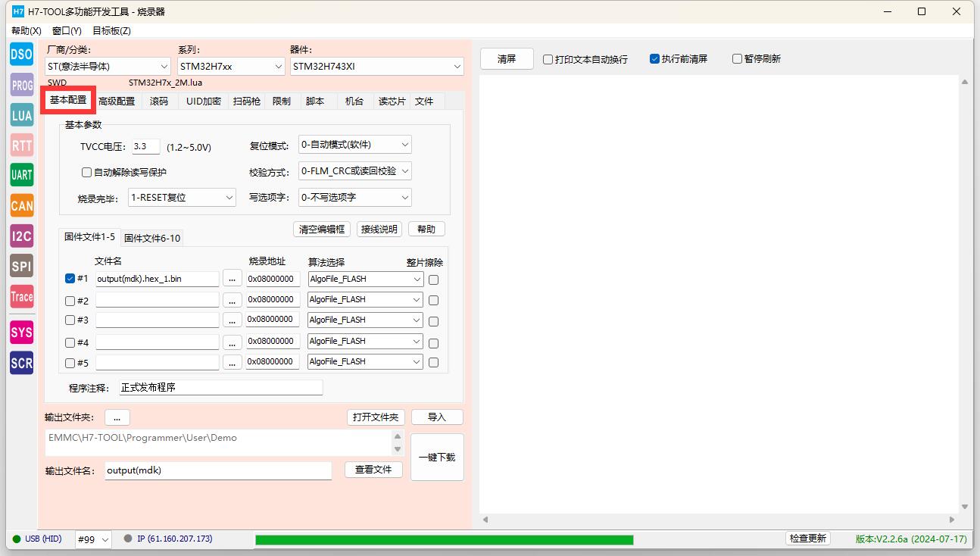This screenshot has height=556, width=980.
Task: Click the 检查更新 button
Action: click(x=808, y=539)
